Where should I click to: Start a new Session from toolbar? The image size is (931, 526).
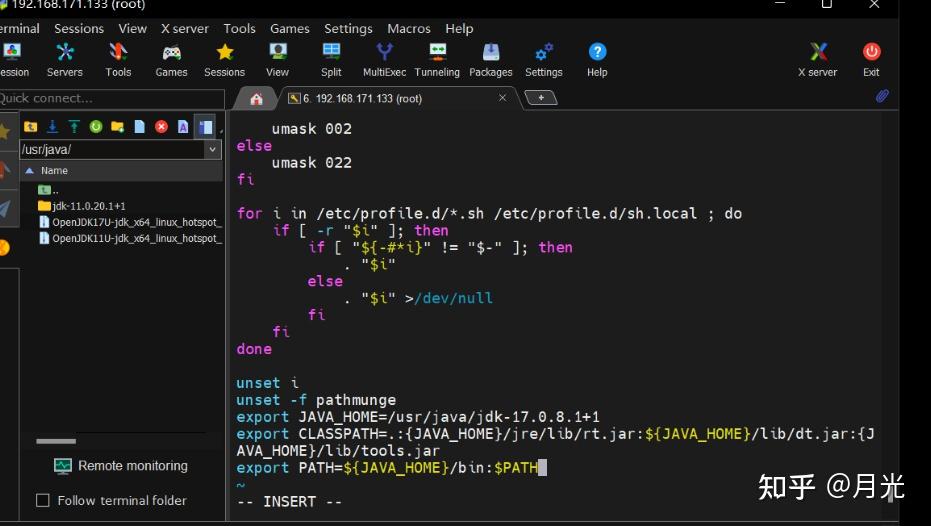13,60
